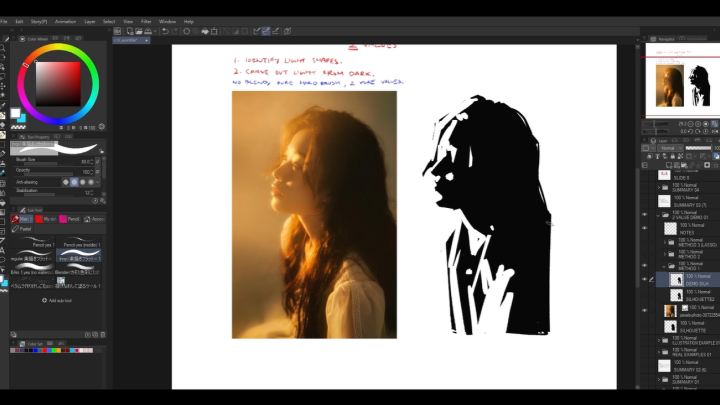Screen dimensions: 720x405
Task: Expand the ILLUSTRATION EXAMPLE folder
Action: 659,340
